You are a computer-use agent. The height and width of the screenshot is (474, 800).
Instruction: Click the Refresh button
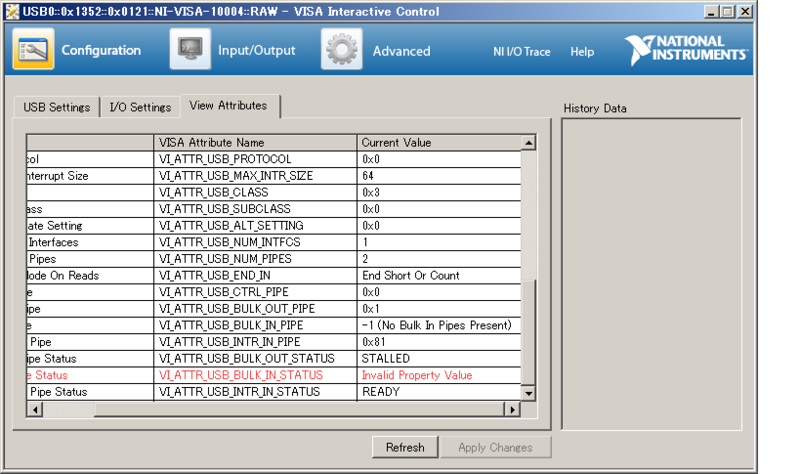[405, 447]
